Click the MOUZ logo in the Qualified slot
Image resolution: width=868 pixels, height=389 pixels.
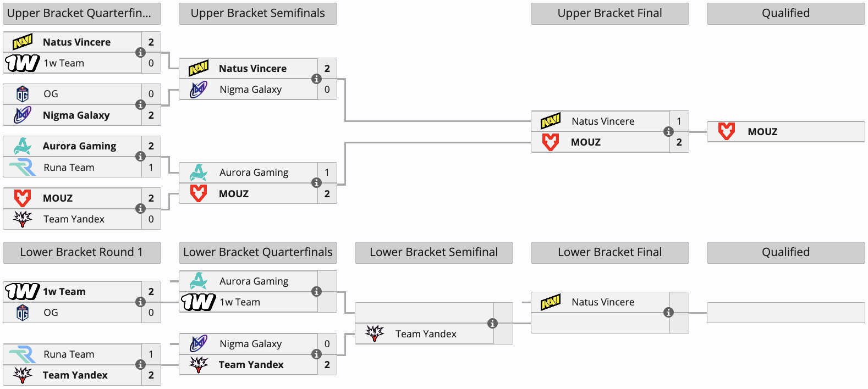[726, 131]
